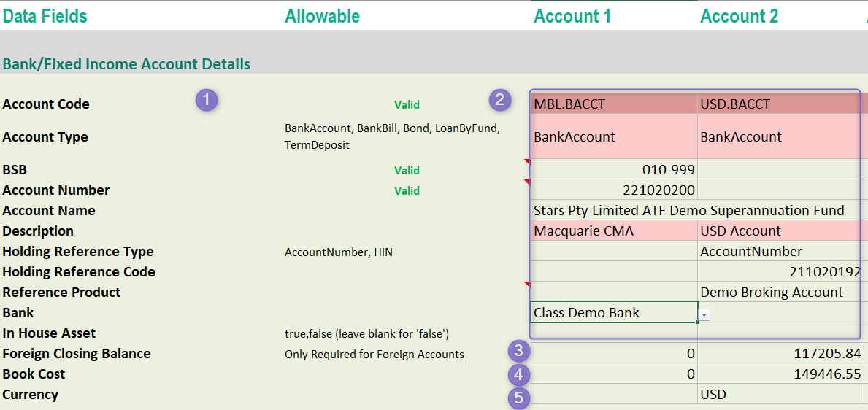
Task: Click Valid status in Account Number row
Action: tap(407, 190)
